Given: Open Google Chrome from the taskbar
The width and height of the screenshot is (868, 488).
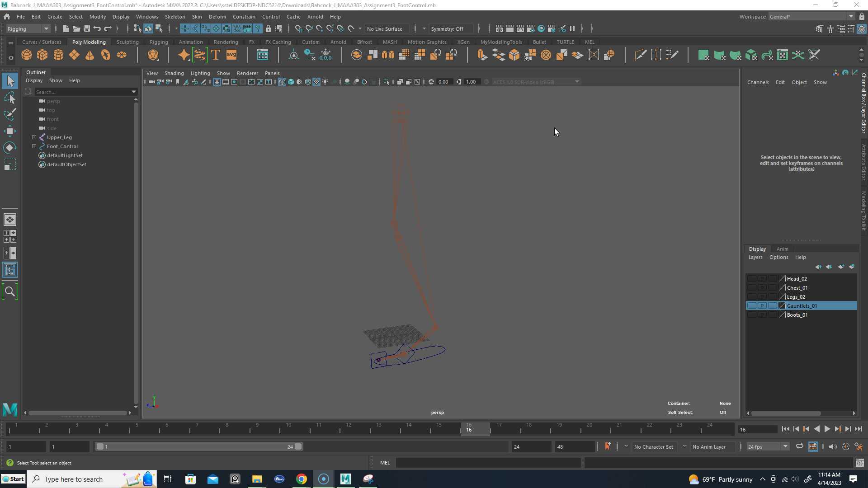Looking at the screenshot, I should tap(302, 479).
